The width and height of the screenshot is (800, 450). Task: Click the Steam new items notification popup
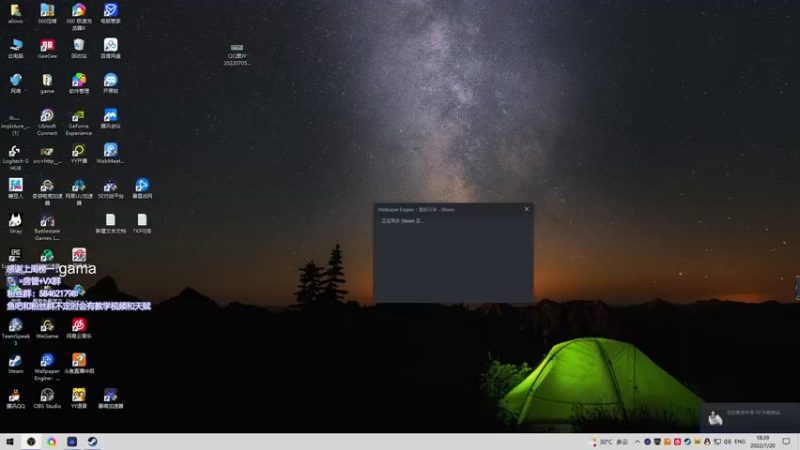750,417
